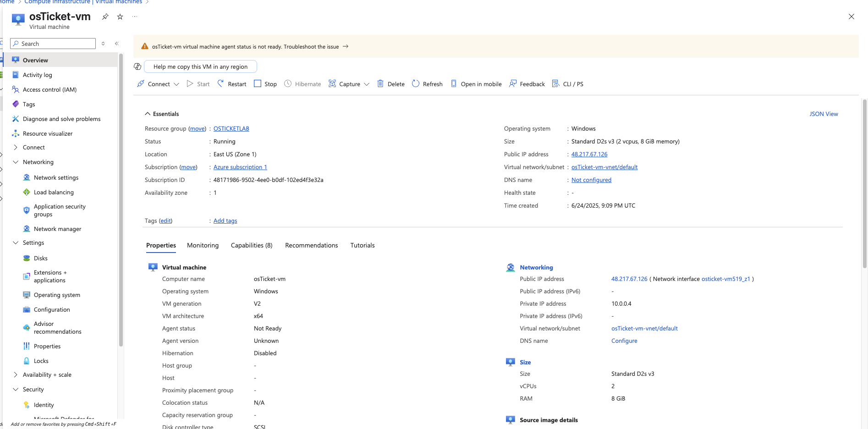
Task: Open Disks settings
Action: coord(41,258)
